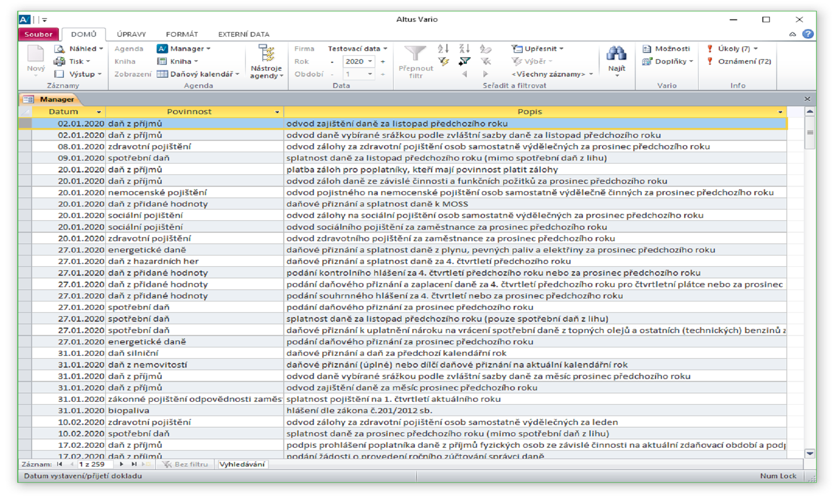Open the Popis column filter arrow
Screen dimensions: 835x504
[x=780, y=112]
